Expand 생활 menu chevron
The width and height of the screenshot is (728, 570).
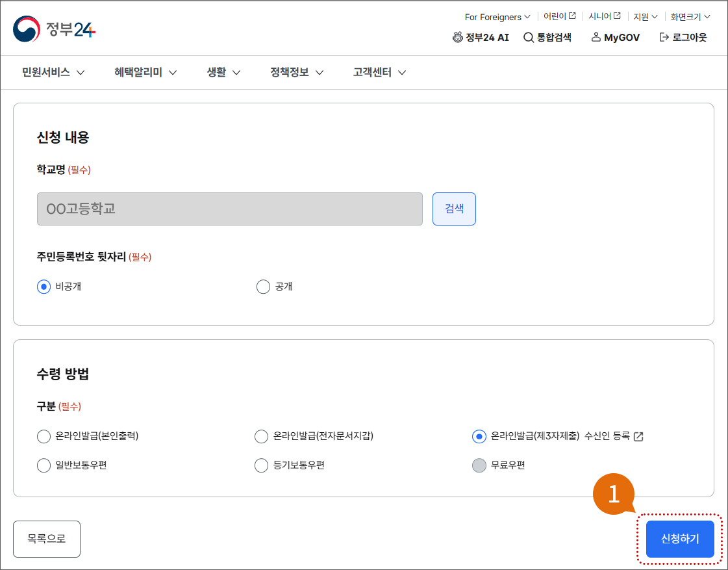coord(236,73)
